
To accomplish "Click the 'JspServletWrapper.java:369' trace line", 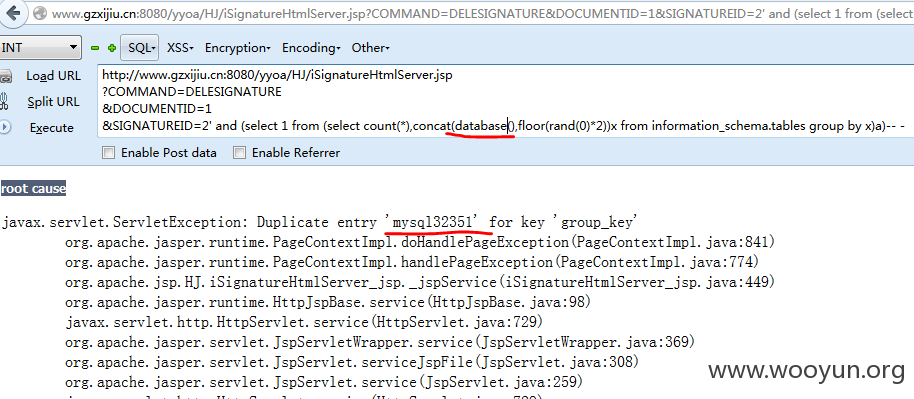I will (380, 342).
